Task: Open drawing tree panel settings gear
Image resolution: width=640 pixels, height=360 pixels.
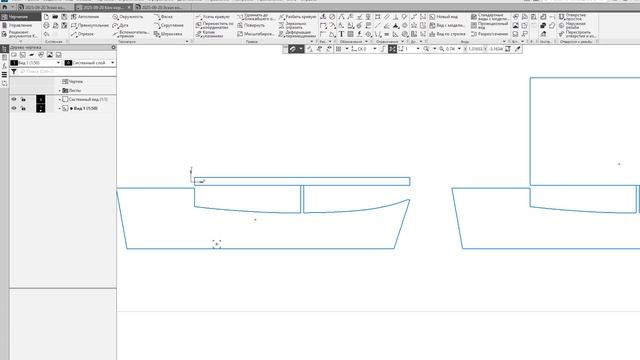Action: (x=113, y=47)
